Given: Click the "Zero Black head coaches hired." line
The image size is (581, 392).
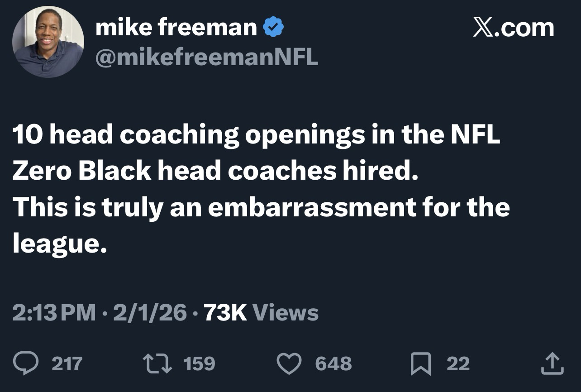Looking at the screenshot, I should pyautogui.click(x=213, y=171).
